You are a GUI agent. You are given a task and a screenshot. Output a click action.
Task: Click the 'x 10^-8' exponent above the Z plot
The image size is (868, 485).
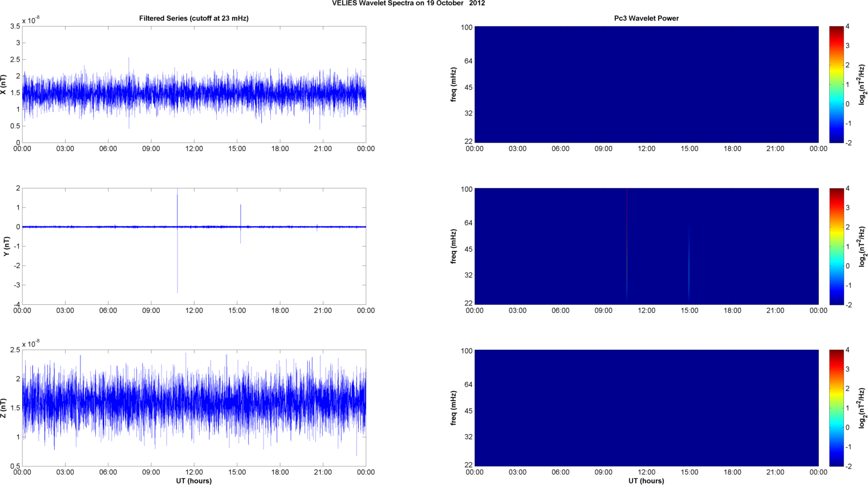point(31,344)
